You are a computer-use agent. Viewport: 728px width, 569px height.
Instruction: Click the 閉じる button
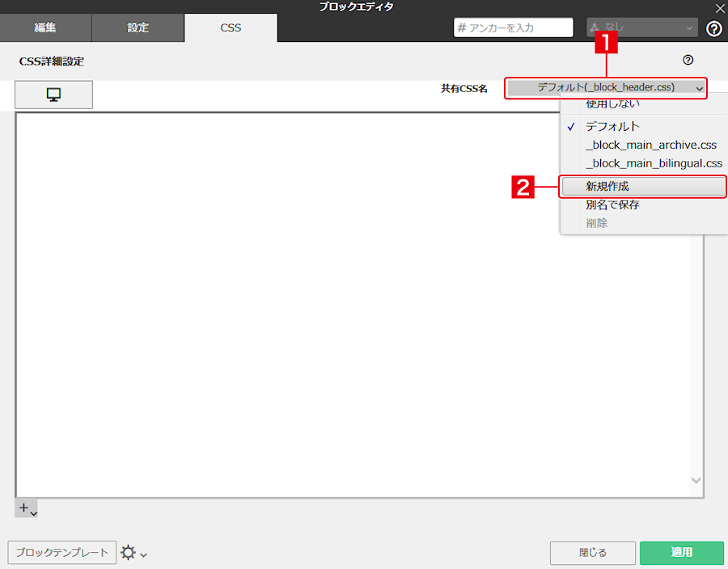(592, 553)
